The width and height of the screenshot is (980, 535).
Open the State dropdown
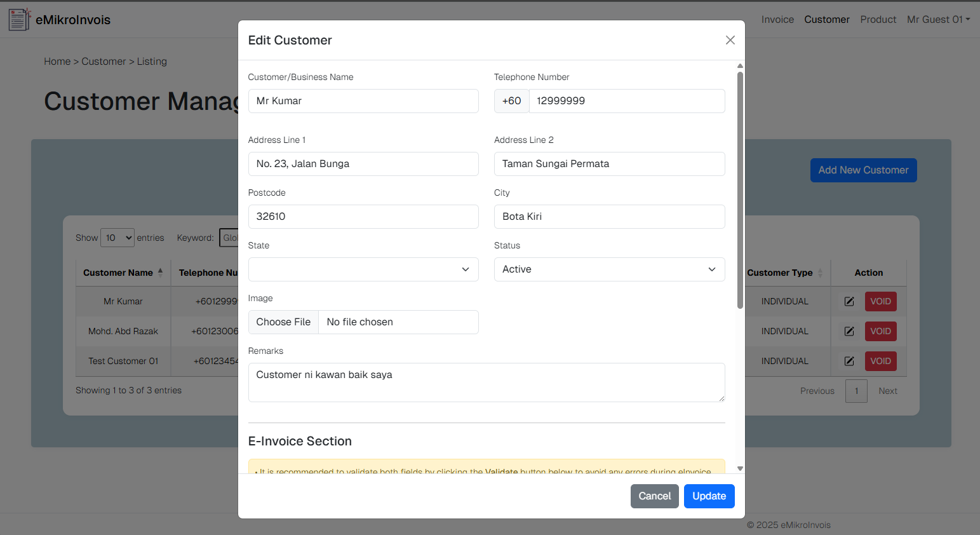click(x=363, y=269)
